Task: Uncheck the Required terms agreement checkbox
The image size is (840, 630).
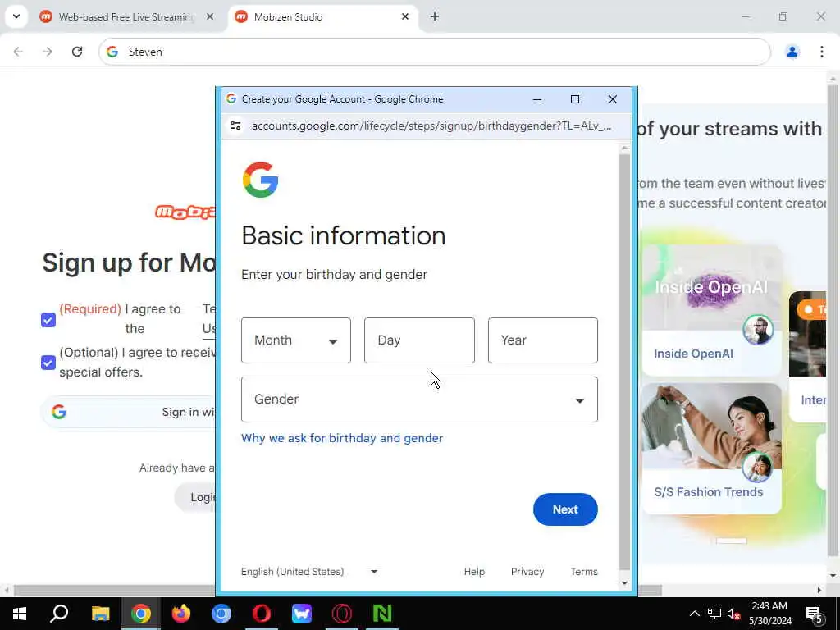Action: click(48, 320)
